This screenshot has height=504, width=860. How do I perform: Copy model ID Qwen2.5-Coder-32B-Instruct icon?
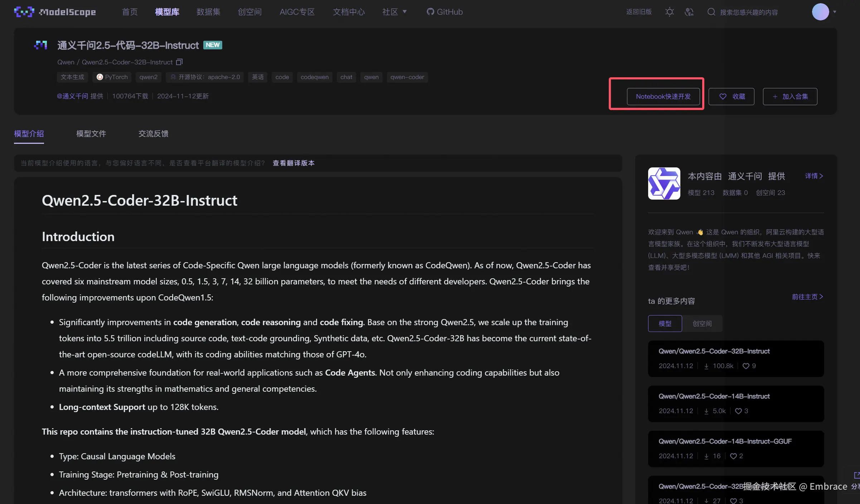pyautogui.click(x=179, y=62)
